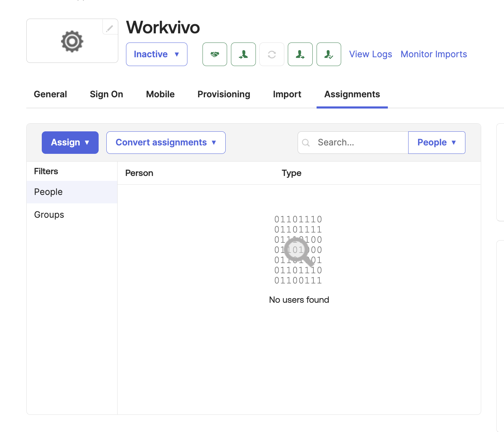The height and width of the screenshot is (432, 504).
Task: Click the Person column header
Action: tap(139, 173)
